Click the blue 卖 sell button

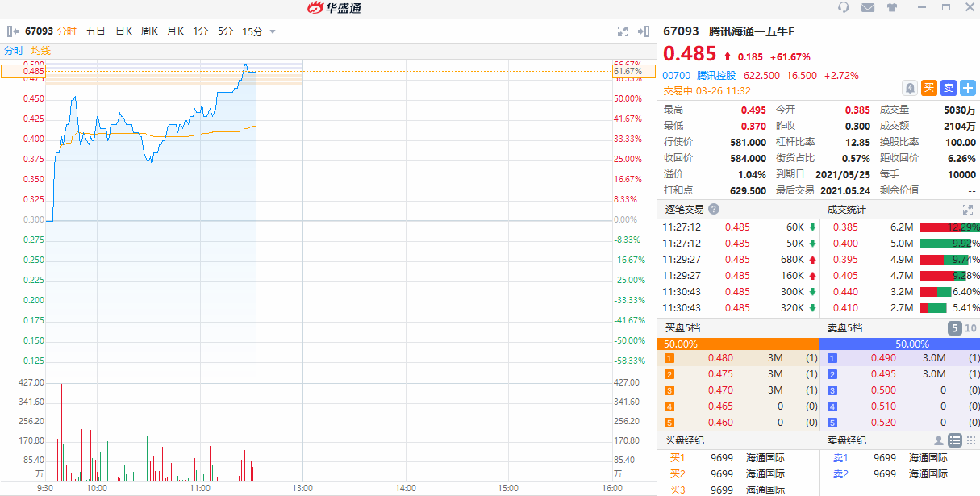pyautogui.click(x=949, y=88)
